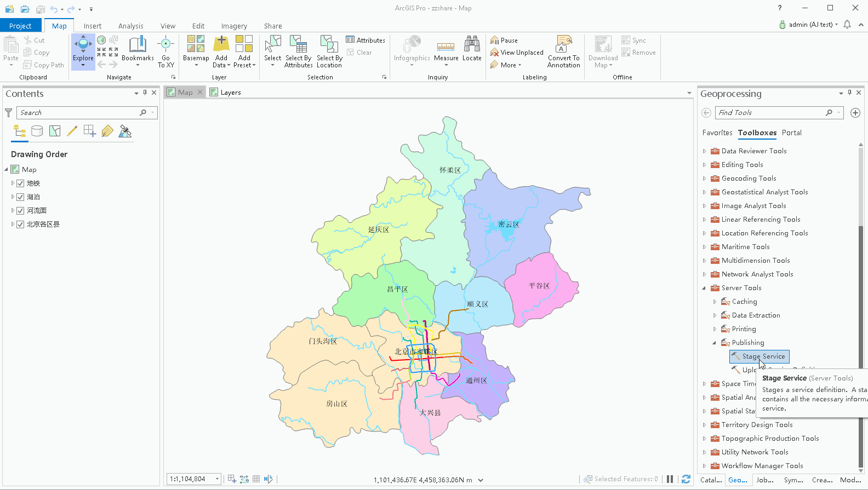Open the Basemap gallery
868x490 pixels.
pos(196,51)
